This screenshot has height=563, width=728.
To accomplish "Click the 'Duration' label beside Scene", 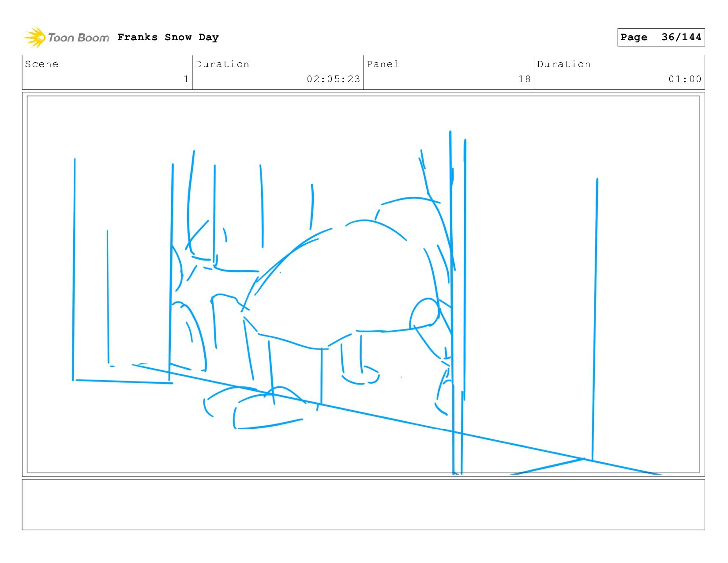I will pyautogui.click(x=222, y=64).
